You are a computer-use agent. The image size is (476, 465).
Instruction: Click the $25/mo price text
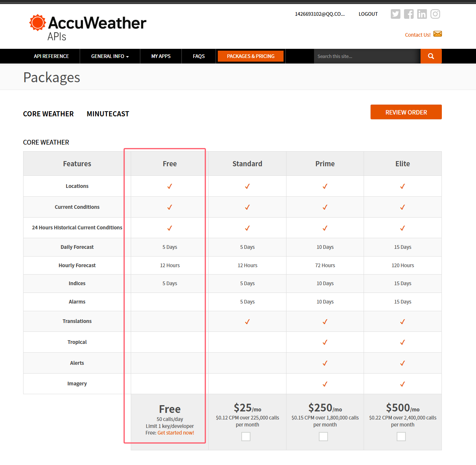[x=248, y=408]
